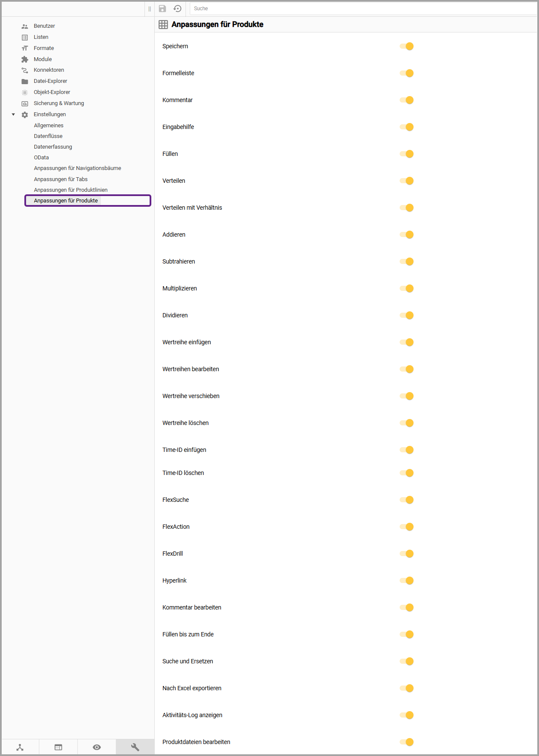539x756 pixels.
Task: Open the wrench tools tab at bottom
Action: pyautogui.click(x=135, y=747)
